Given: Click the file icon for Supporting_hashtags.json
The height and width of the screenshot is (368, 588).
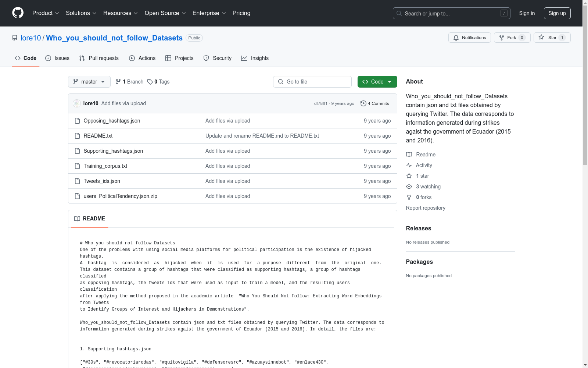Looking at the screenshot, I should [x=77, y=151].
